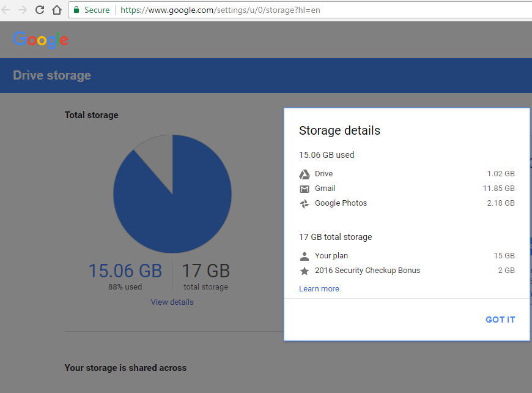The height and width of the screenshot is (393, 532).
Task: Dismiss dialog with GOT IT button
Action: (500, 320)
